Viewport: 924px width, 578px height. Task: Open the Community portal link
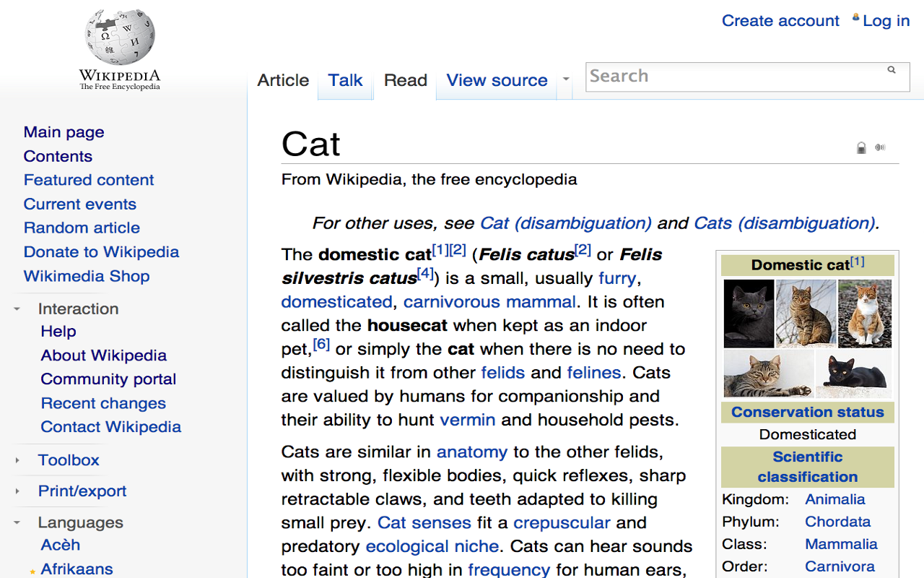(x=108, y=379)
